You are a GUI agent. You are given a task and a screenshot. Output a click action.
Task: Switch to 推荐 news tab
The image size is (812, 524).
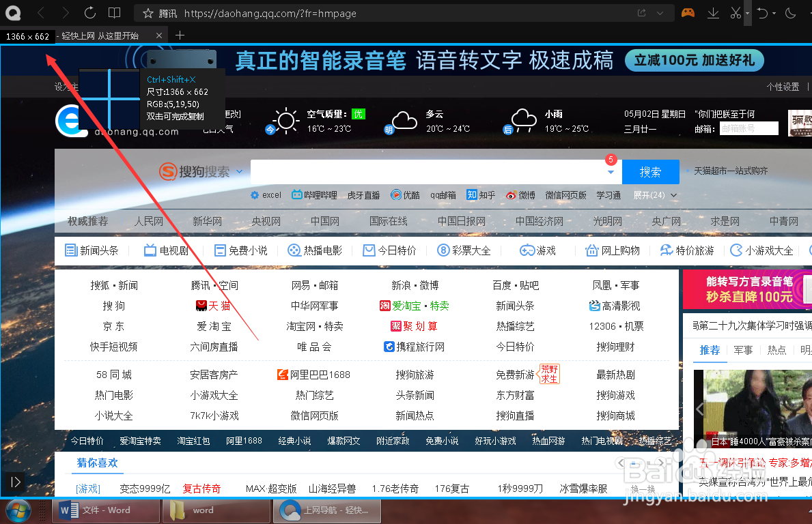710,350
